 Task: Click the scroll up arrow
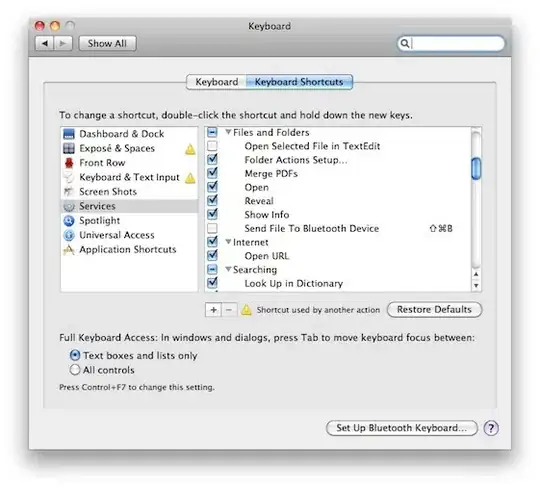[x=476, y=274]
